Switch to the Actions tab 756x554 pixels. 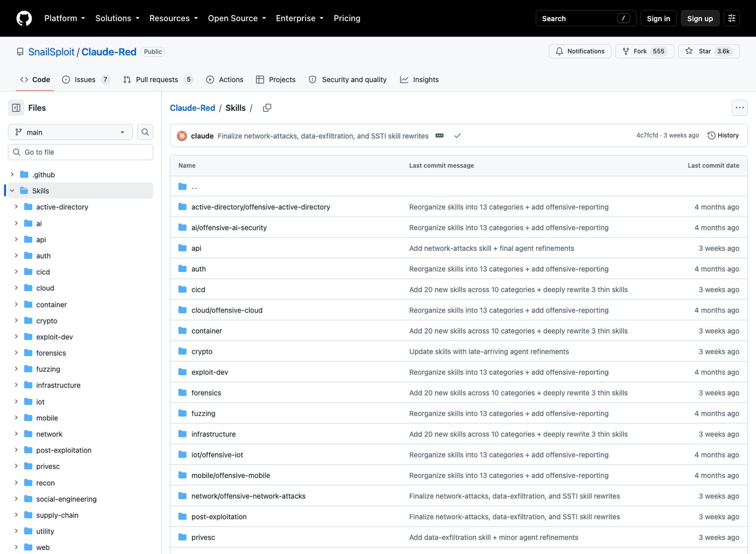(225, 79)
